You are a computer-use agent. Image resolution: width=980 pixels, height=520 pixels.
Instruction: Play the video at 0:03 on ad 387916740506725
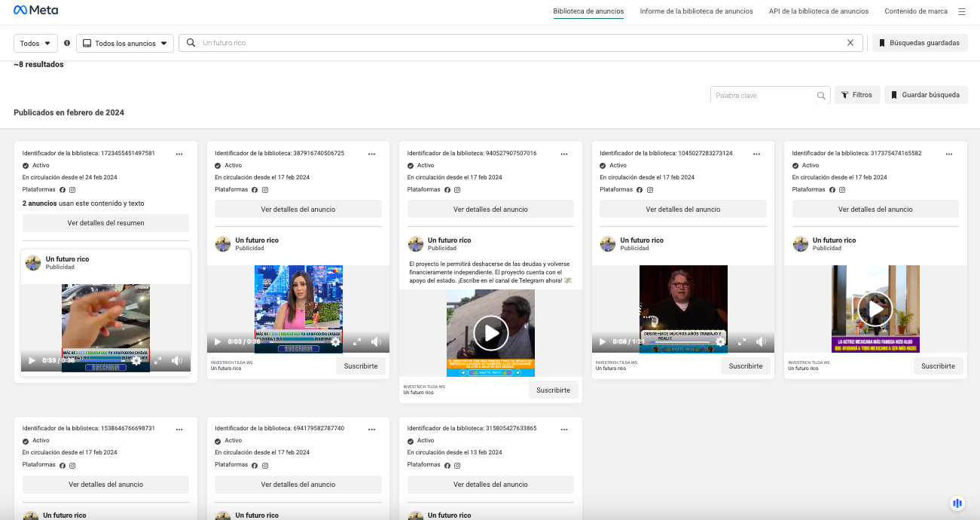click(218, 342)
